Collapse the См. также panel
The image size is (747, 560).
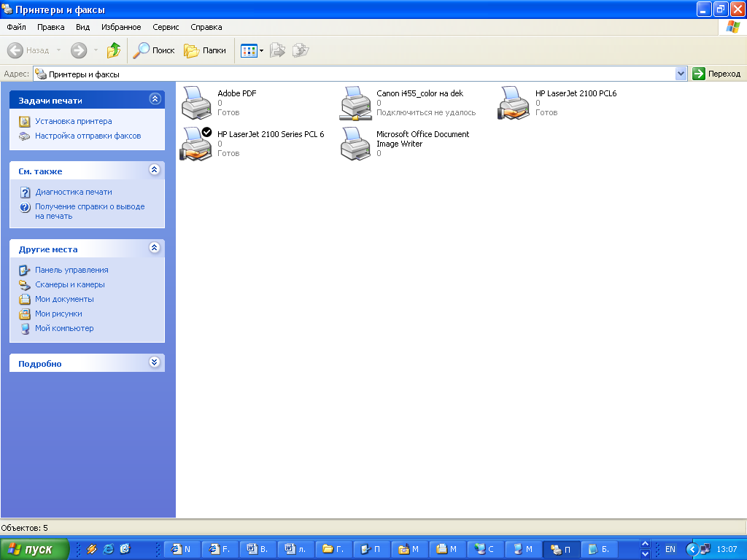155,169
